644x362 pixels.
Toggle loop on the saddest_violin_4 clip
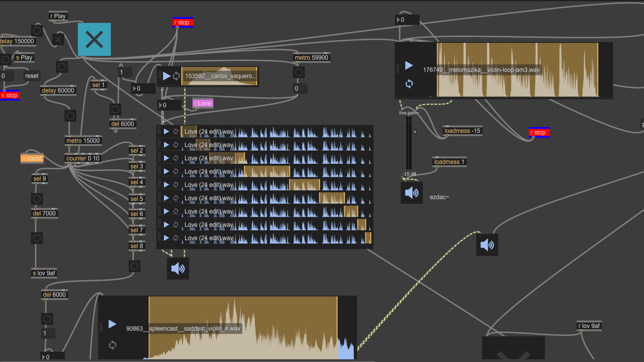click(113, 345)
